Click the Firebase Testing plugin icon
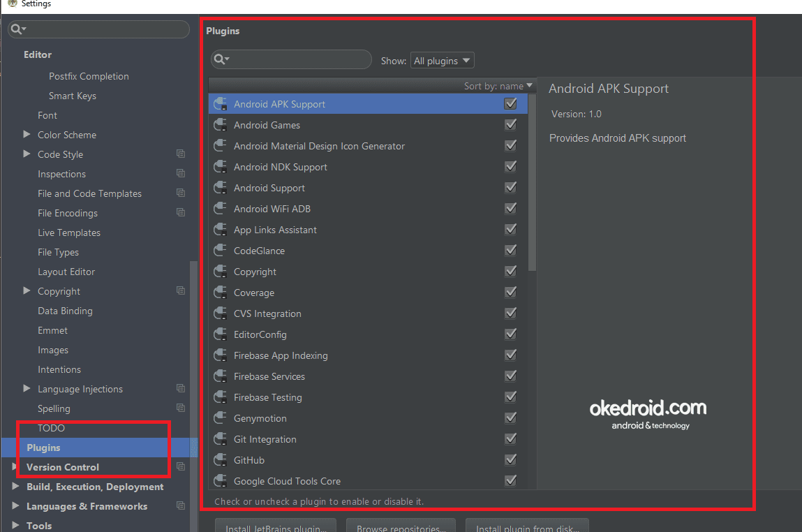The width and height of the screenshot is (802, 532). pos(219,397)
